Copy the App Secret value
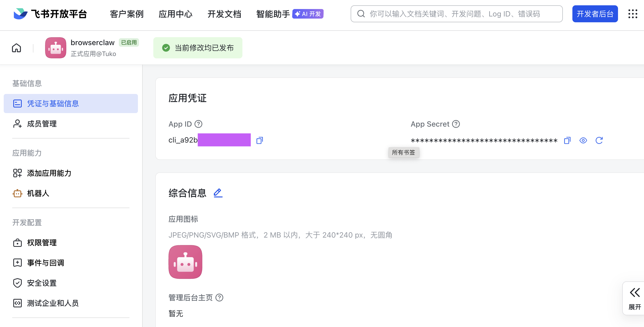The image size is (644, 327). tap(567, 140)
